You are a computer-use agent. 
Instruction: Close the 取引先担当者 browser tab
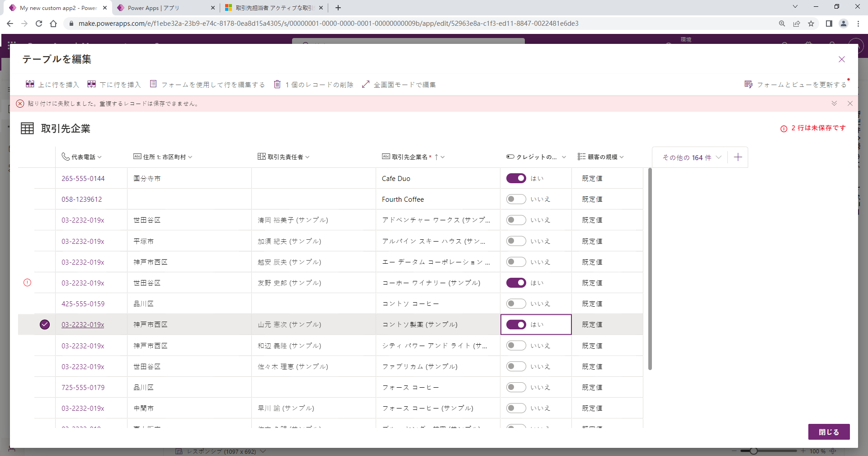click(321, 8)
